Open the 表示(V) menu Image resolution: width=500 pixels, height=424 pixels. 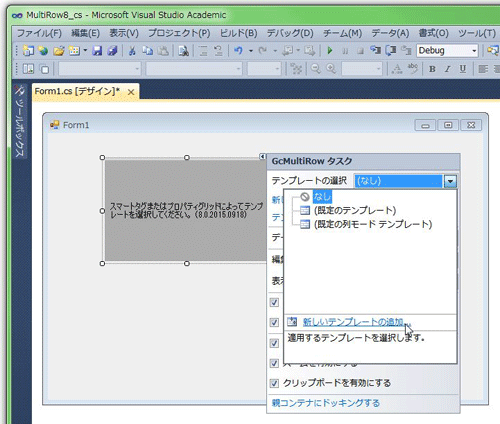[x=124, y=33]
